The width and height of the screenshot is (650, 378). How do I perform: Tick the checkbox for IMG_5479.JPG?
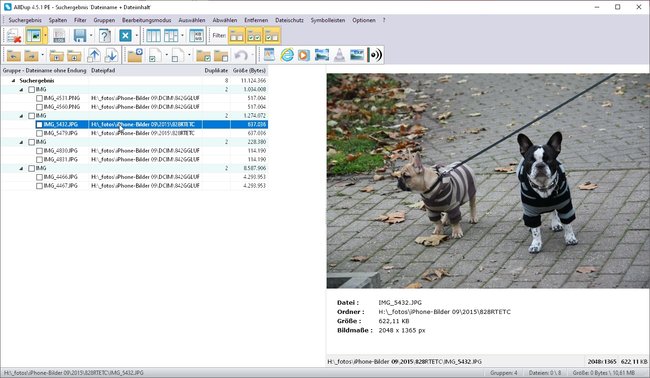coord(39,133)
